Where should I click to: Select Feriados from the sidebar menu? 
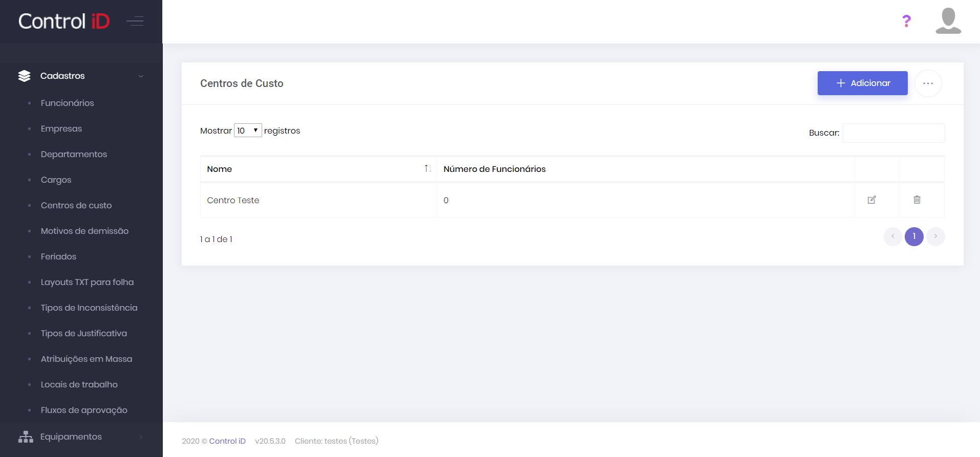tap(58, 256)
